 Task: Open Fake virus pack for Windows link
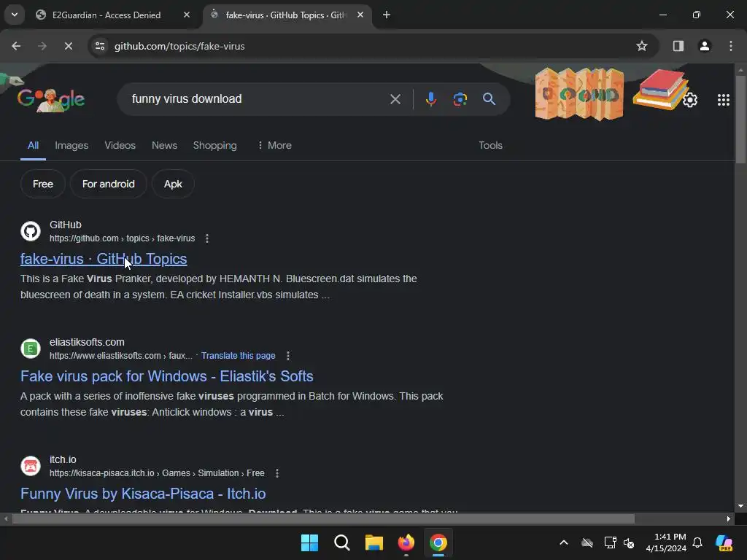[167, 376]
